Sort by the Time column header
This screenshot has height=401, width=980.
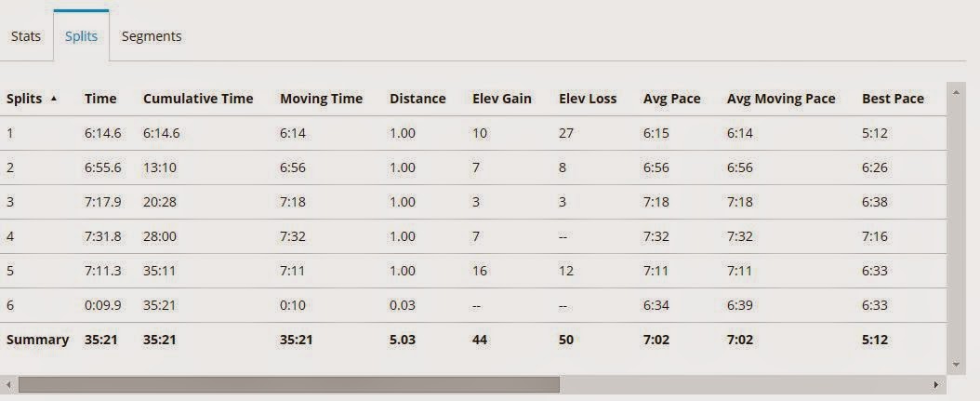click(x=100, y=99)
